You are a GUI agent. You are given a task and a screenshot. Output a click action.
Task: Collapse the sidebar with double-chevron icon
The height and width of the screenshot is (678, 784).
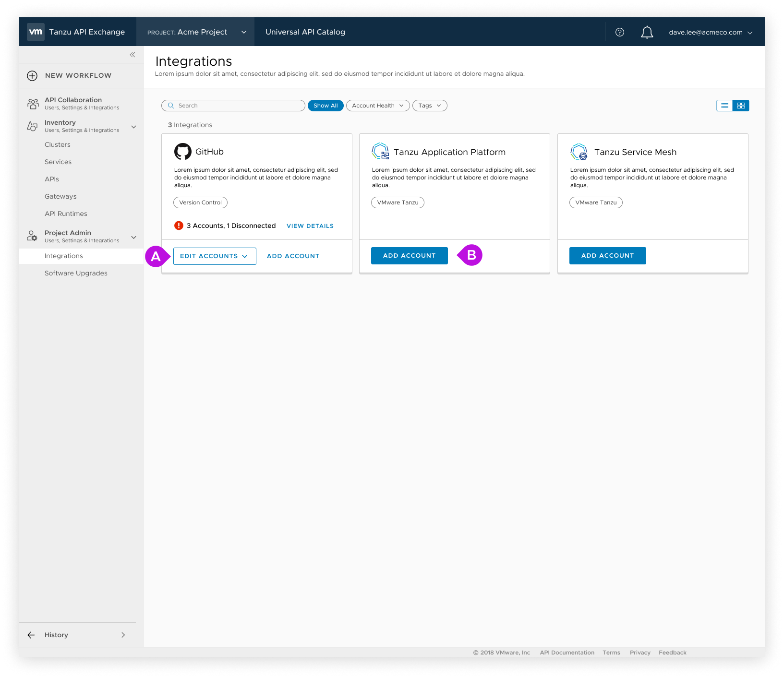point(133,55)
